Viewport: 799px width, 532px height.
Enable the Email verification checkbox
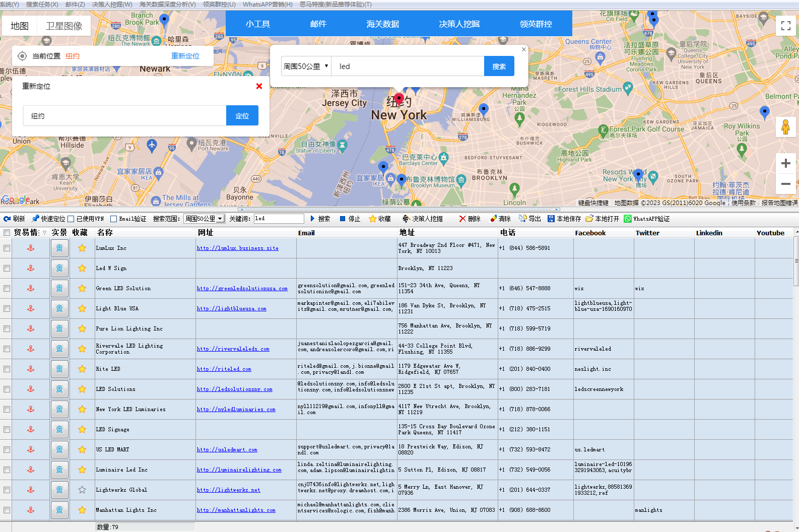(x=114, y=219)
